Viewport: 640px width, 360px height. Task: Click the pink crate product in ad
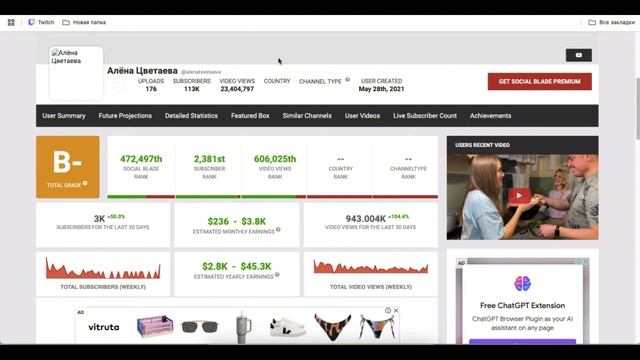click(155, 326)
